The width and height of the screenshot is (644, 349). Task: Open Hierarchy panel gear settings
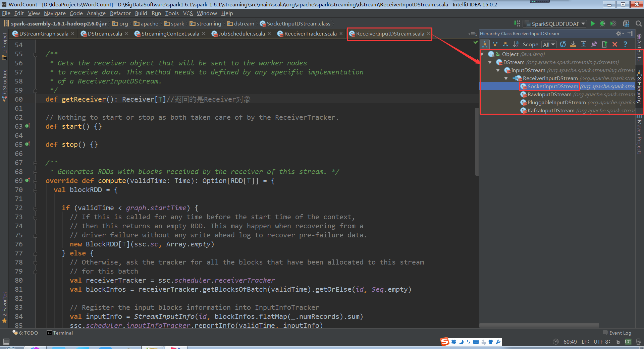point(620,34)
